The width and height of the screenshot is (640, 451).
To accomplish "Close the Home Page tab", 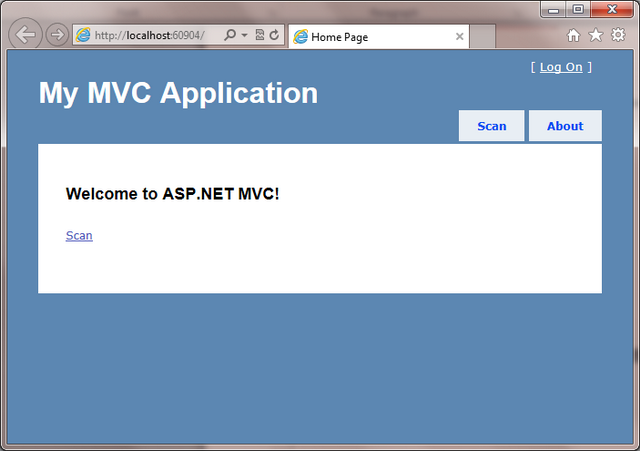I will tap(460, 37).
